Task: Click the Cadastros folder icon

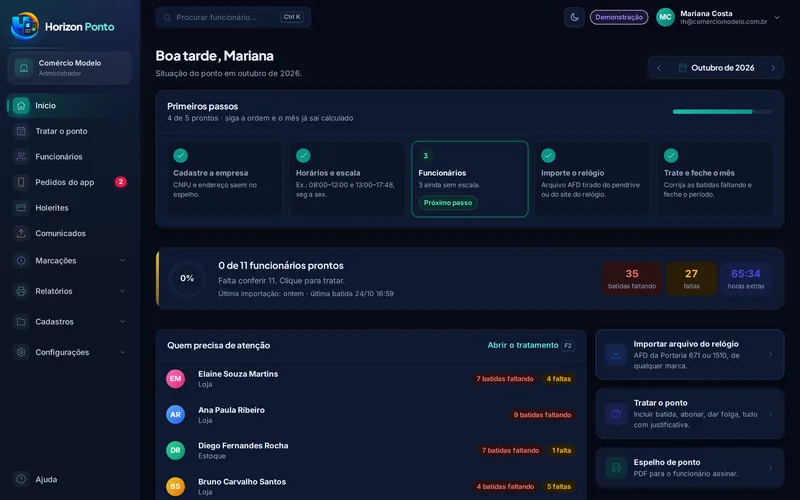Action: 21,321
